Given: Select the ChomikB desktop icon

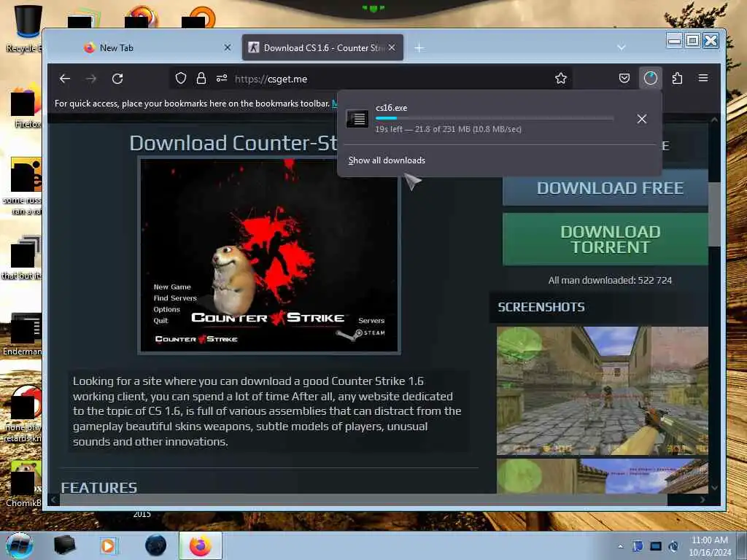Looking at the screenshot, I should 24,483.
